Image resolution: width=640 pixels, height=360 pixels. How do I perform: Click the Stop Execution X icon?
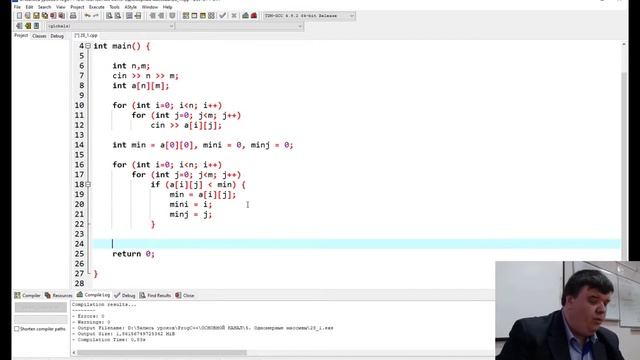[234, 16]
